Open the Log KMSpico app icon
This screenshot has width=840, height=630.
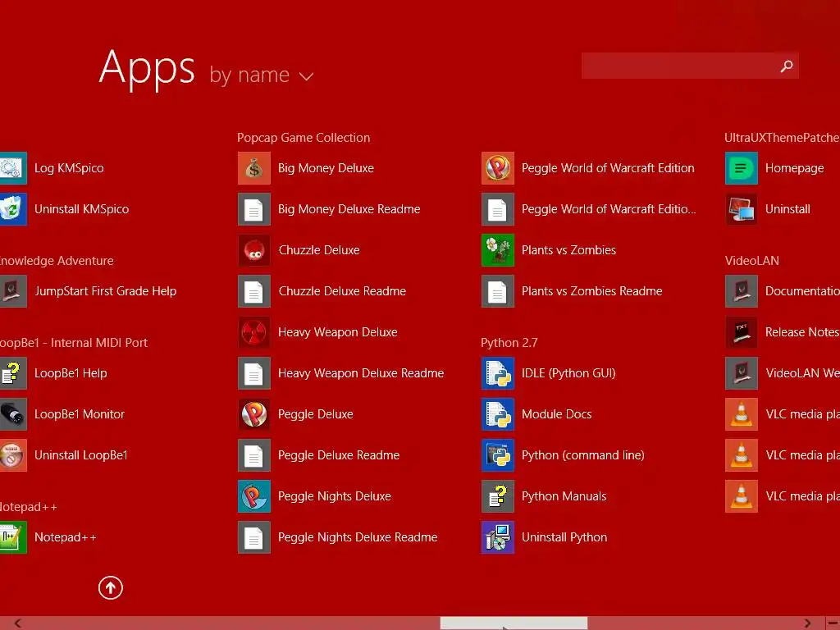tap(13, 167)
